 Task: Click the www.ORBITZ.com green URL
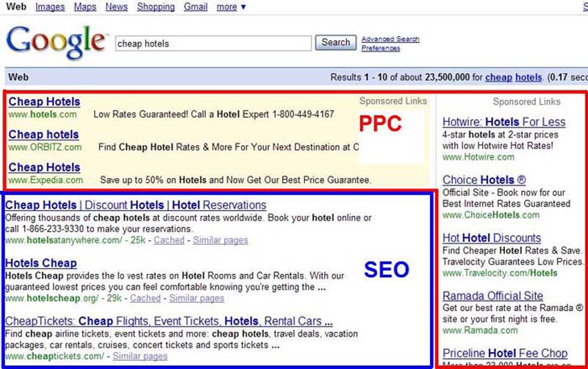click(x=45, y=147)
